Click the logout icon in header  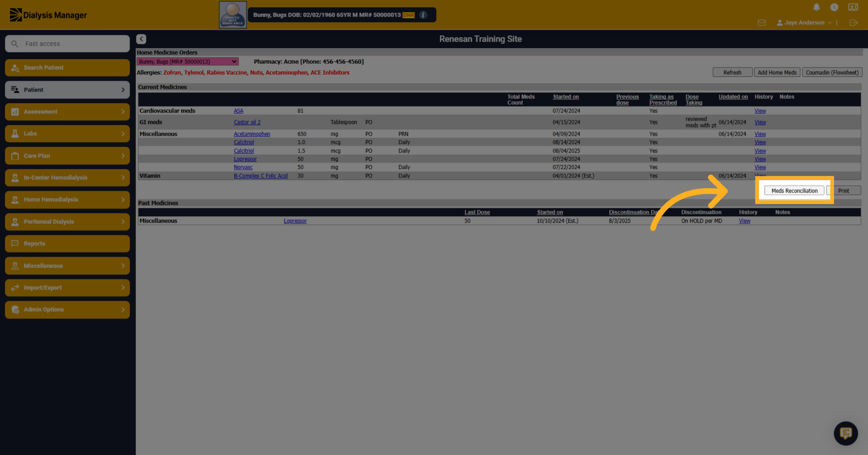854,23
